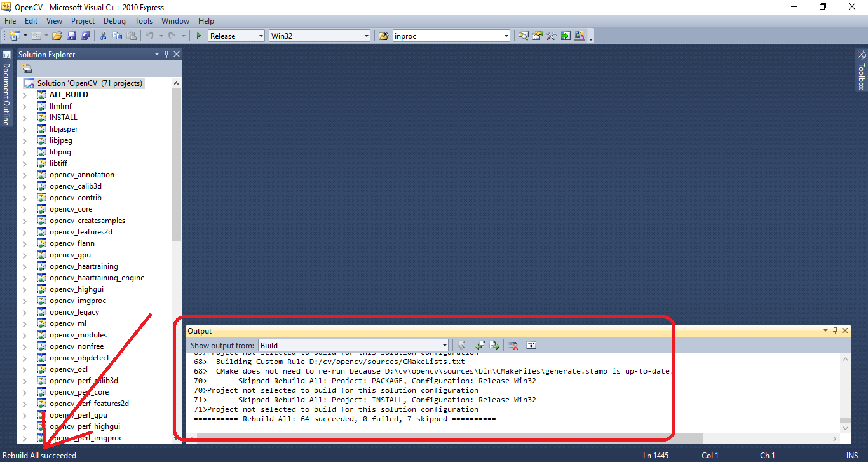Start debugging with the green play icon
This screenshot has width=868, height=462.
(199, 36)
